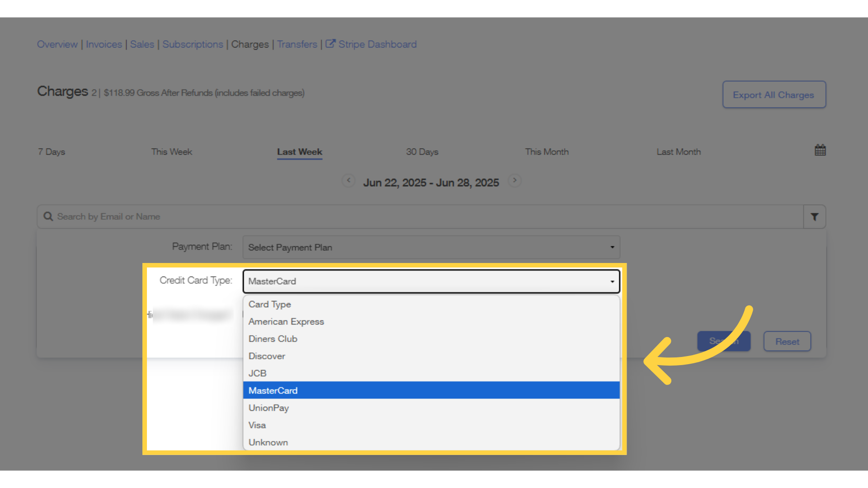Select American Express option

(x=431, y=322)
